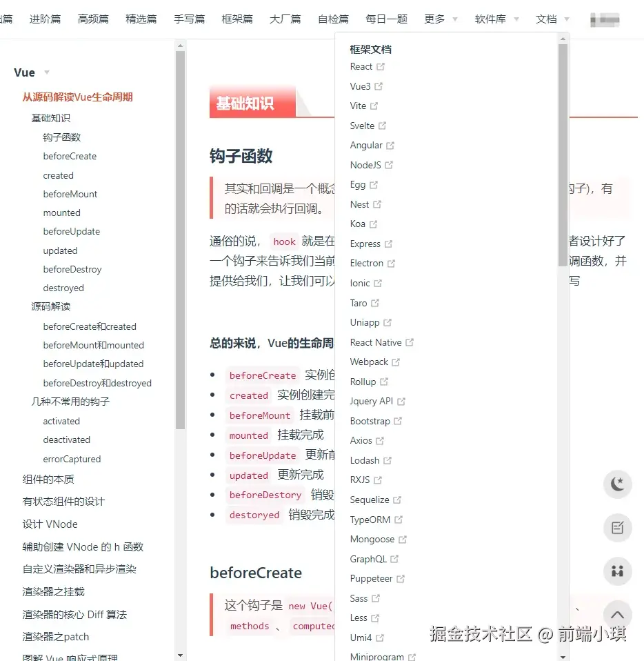Image resolution: width=644 pixels, height=661 pixels.
Task: Click the sidebar scroll-down arrow
Action: (x=180, y=655)
